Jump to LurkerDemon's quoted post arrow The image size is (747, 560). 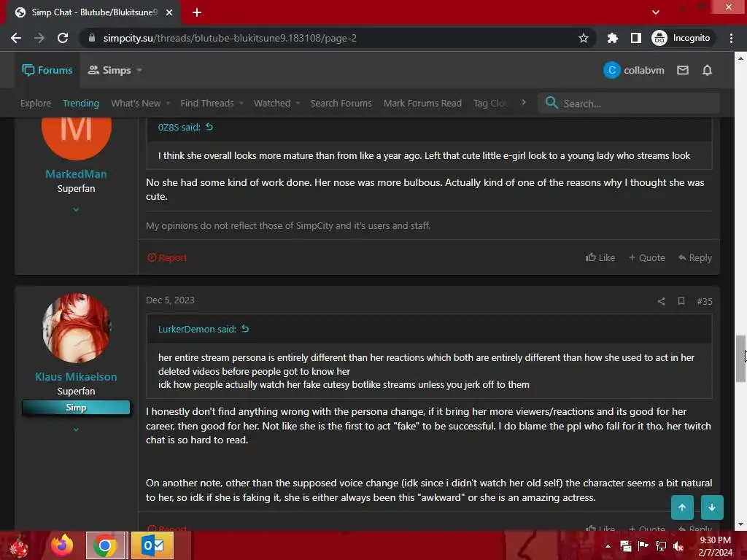click(245, 329)
